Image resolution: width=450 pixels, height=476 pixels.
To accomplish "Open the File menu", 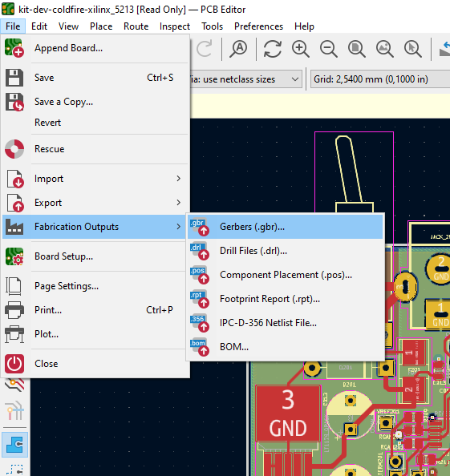I will coord(13,26).
